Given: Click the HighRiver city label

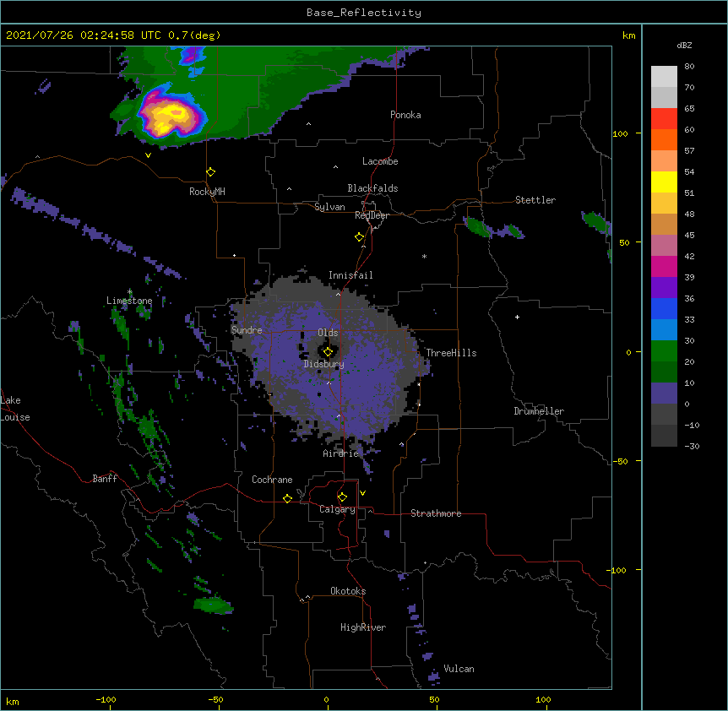Looking at the screenshot, I should [x=363, y=627].
